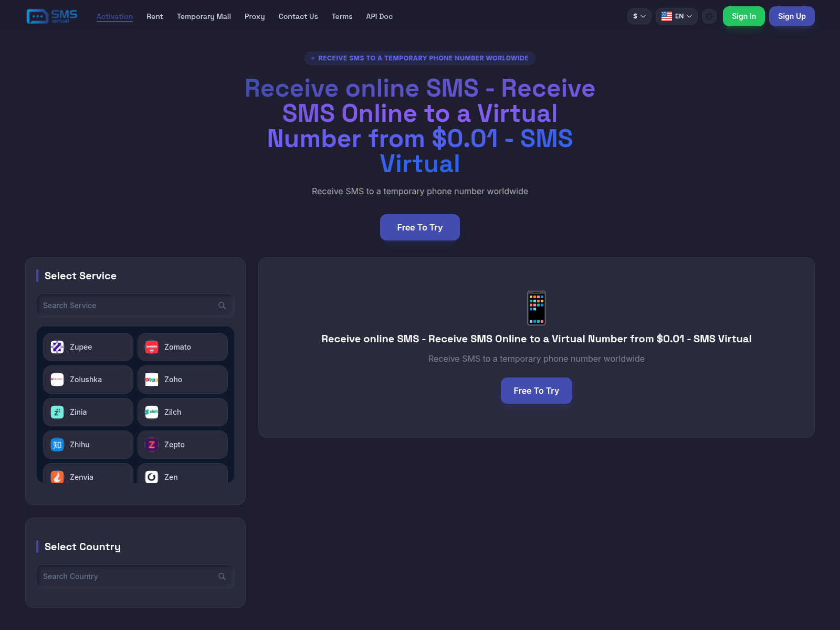Click the Zoho service icon
Image resolution: width=840 pixels, height=630 pixels.
click(x=152, y=380)
